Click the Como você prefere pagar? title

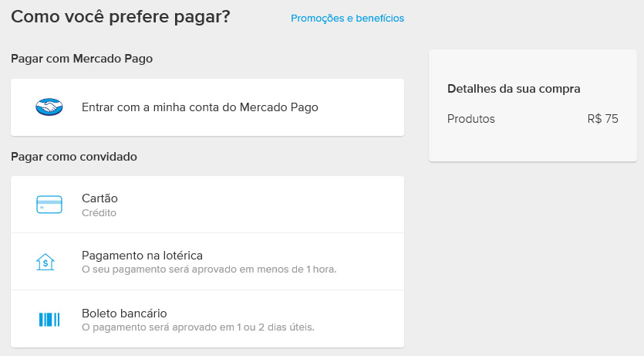point(120,17)
